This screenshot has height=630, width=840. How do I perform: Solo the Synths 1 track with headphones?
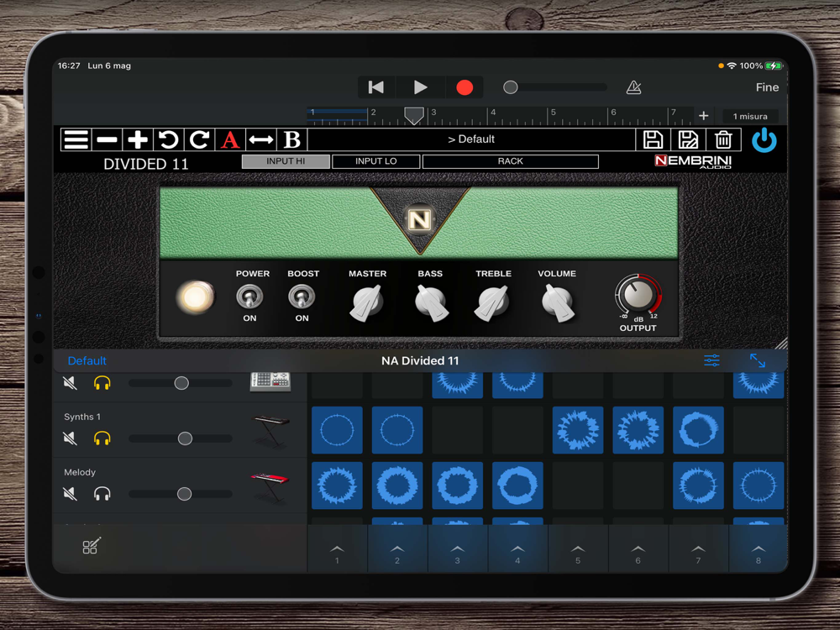click(x=102, y=438)
